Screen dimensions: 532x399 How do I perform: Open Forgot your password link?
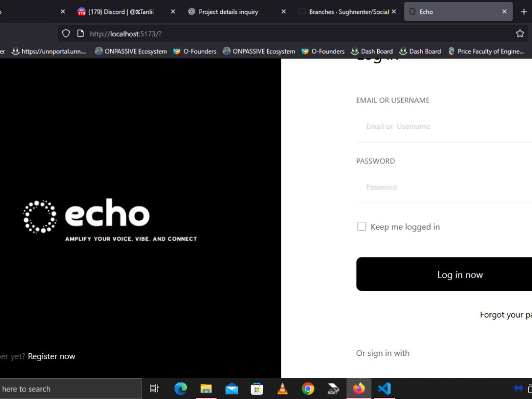[506, 315]
